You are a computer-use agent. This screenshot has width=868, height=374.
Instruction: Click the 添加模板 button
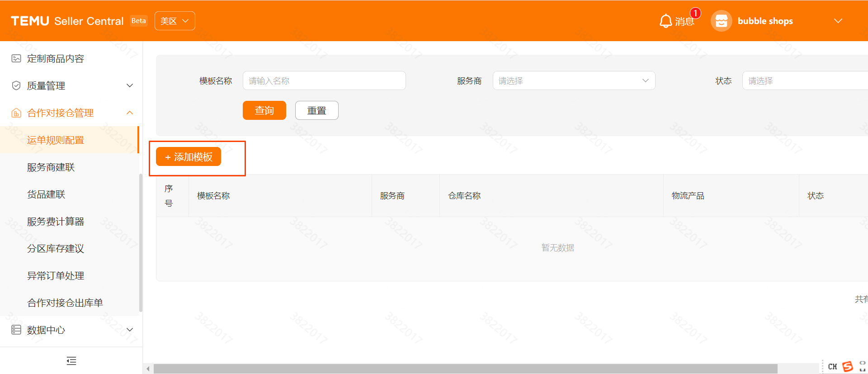click(x=189, y=157)
